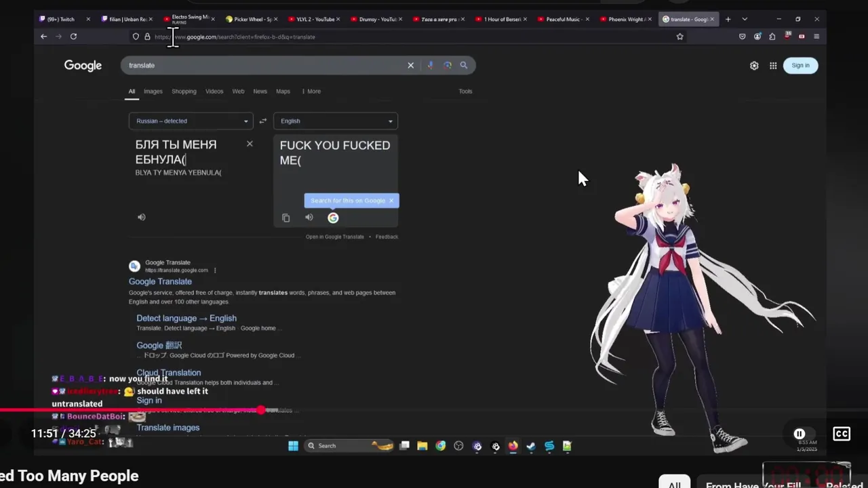Open File Explorer from the taskbar
Viewport: 868px width, 488px height.
[x=422, y=445]
